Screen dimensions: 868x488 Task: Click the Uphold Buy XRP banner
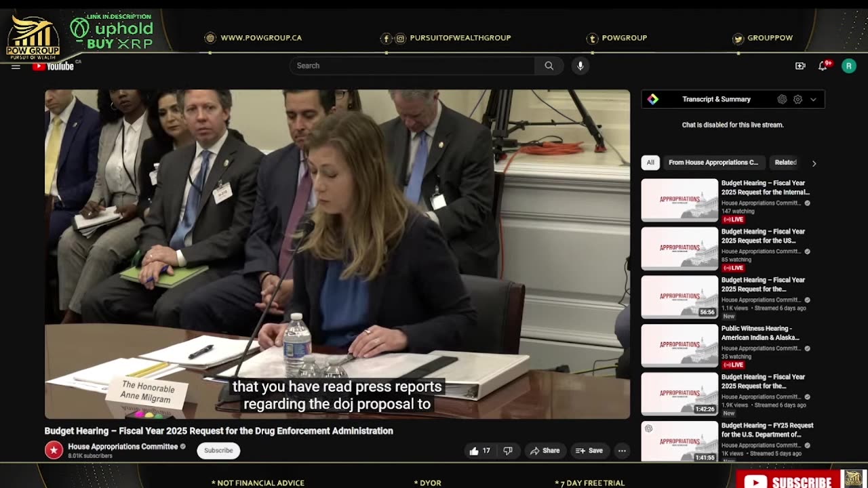coord(112,31)
